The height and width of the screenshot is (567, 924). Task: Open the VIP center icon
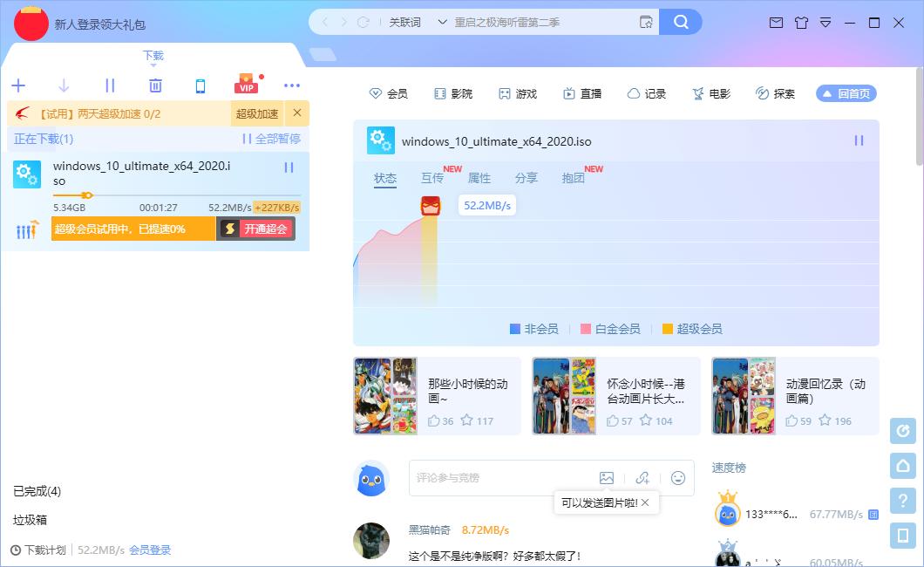pos(247,84)
